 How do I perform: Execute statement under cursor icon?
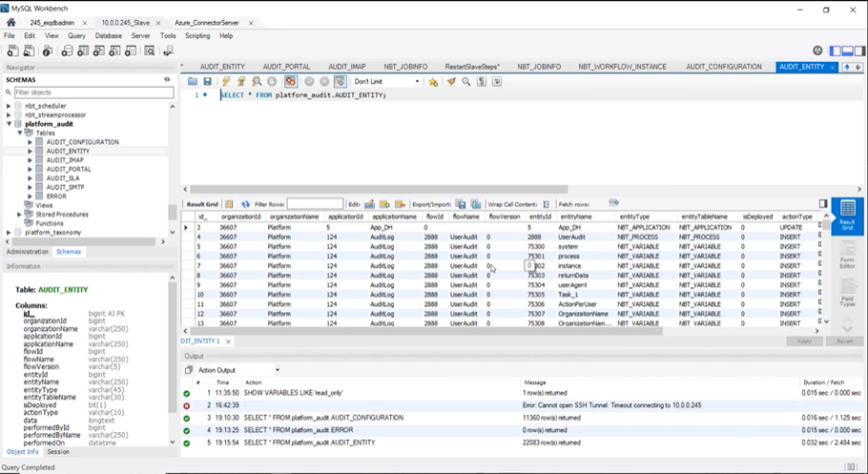tap(241, 81)
